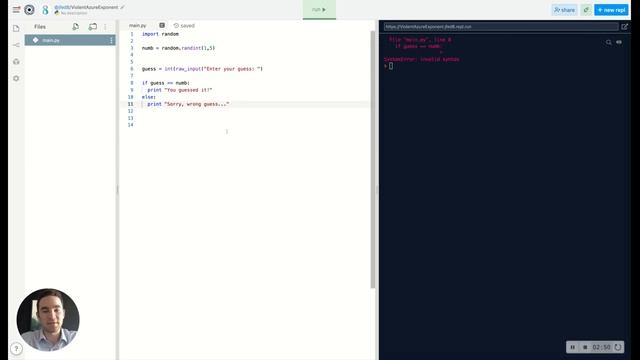Open the packages sidebar icon
The height and width of the screenshot is (360, 640).
pos(16,62)
